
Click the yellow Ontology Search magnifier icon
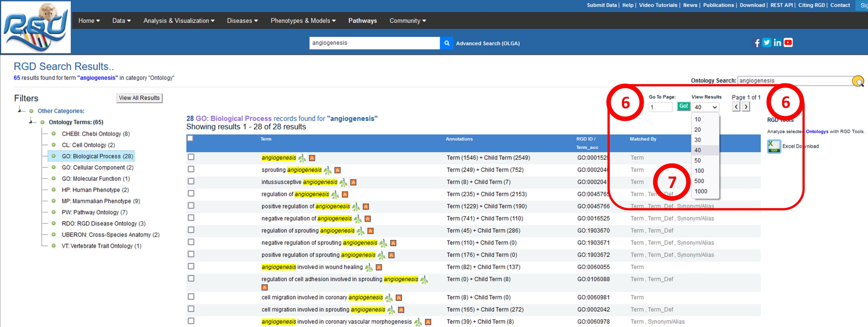point(858,81)
